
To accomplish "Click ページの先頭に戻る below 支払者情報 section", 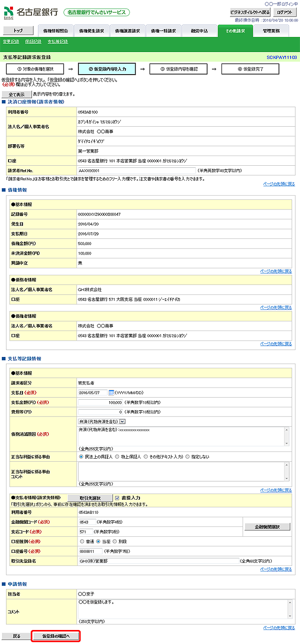I will pyautogui.click(x=276, y=569).
